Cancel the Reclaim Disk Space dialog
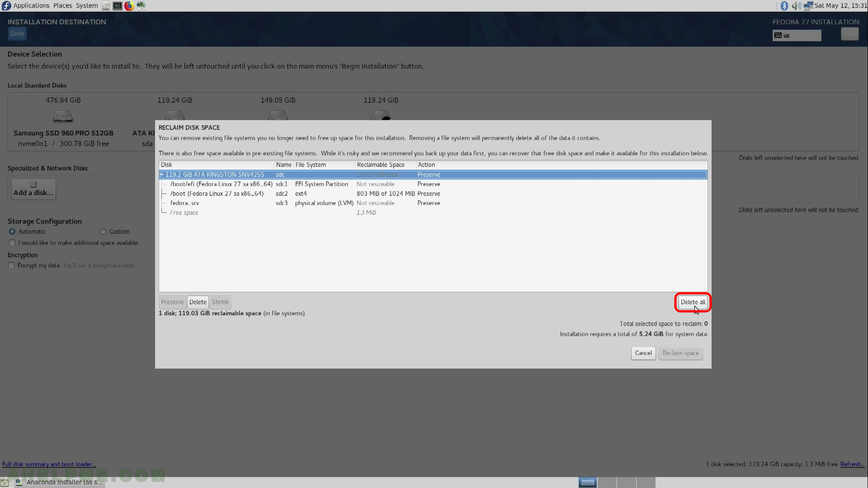Viewport: 868px width, 488px height. 643,353
